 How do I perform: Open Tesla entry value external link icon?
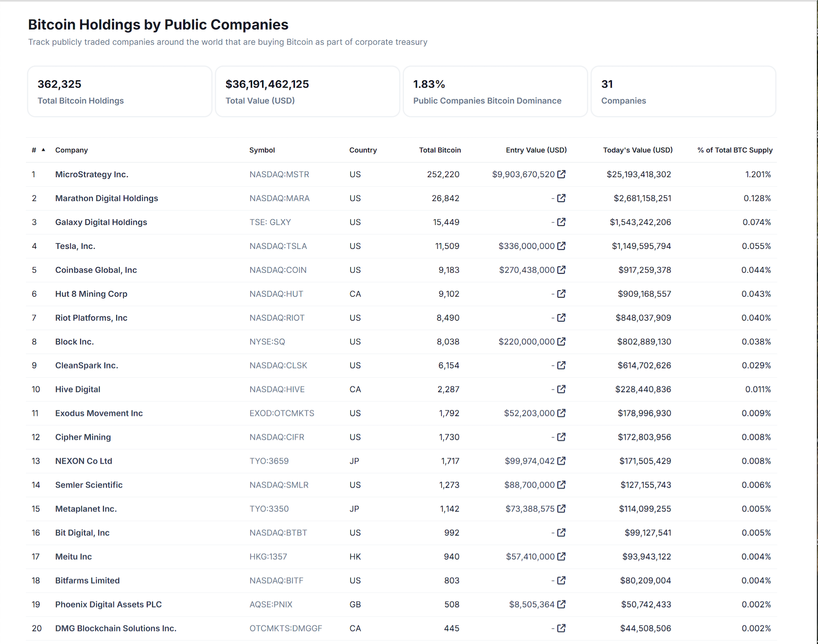[x=561, y=246]
